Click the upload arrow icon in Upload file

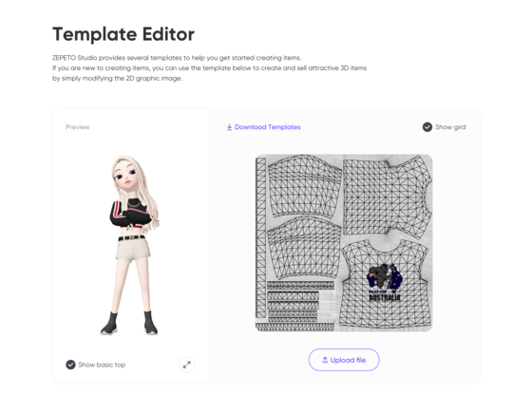(325, 360)
